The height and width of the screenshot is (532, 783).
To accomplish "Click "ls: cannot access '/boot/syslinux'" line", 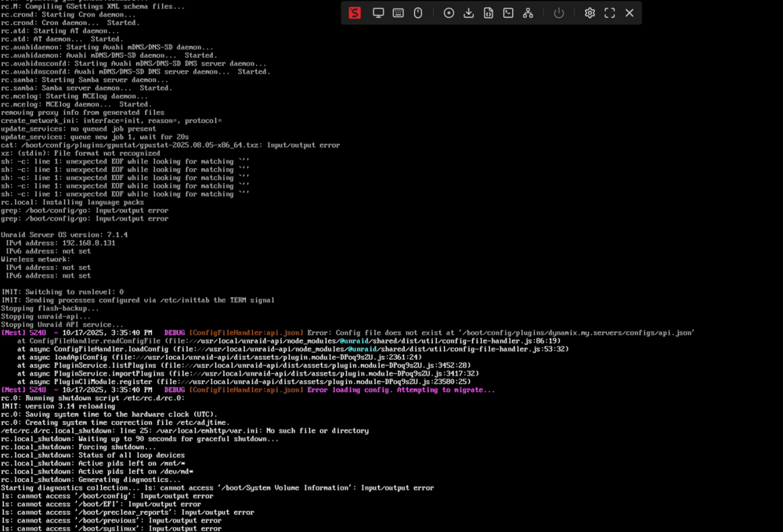I will (111, 529).
